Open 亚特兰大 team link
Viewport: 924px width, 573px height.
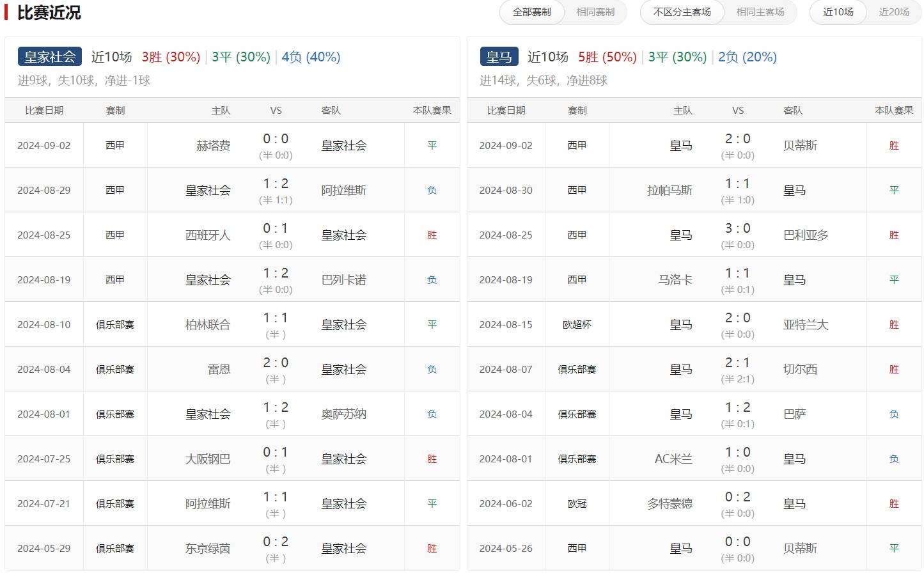(x=806, y=325)
